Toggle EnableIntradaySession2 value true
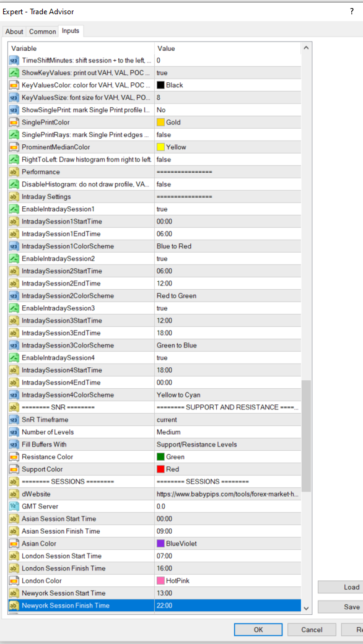The image size is (363, 644). [227, 258]
